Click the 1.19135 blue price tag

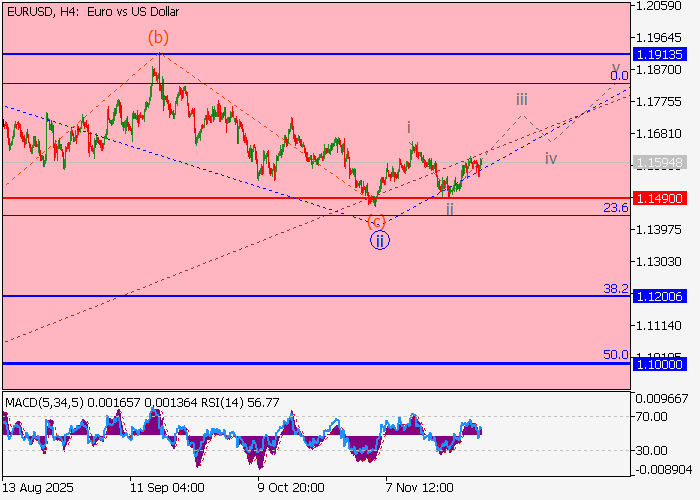pyautogui.click(x=659, y=54)
